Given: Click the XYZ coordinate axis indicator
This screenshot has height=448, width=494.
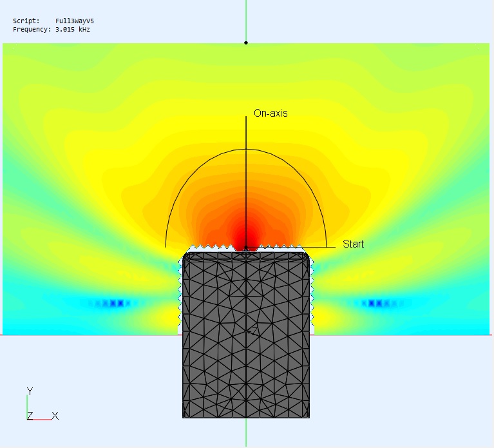Looking at the screenshot, I should point(43,404).
